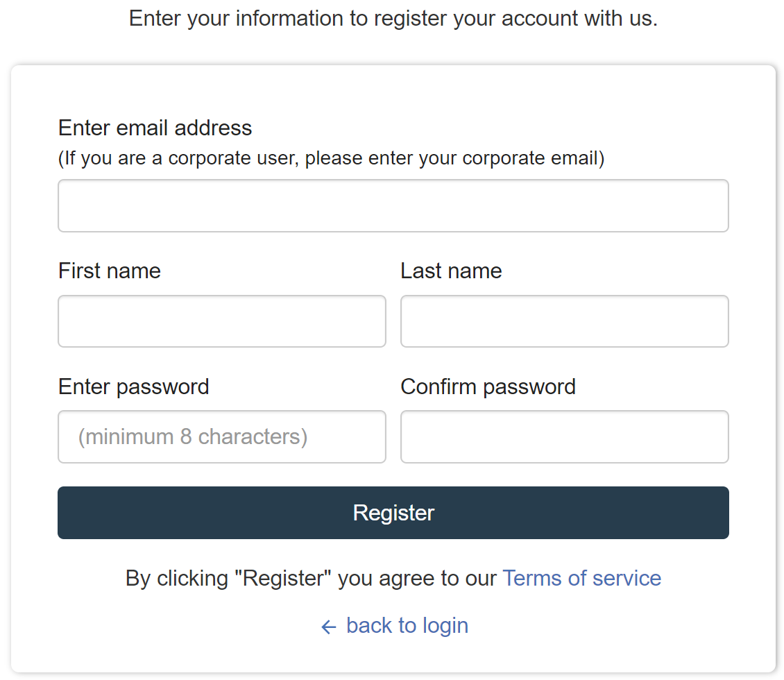
Task: Click the dark navy Register bar
Action: pos(393,513)
